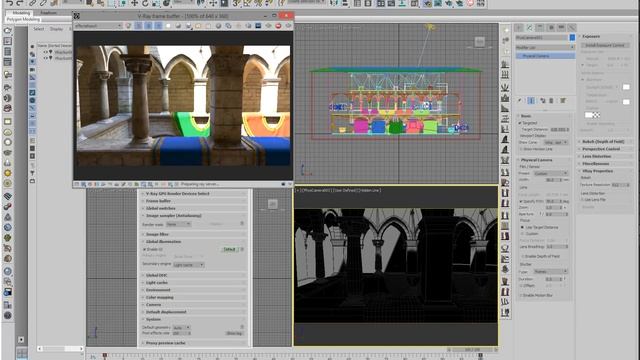Click the ViewCube in top viewport
The image size is (640, 360).
tap(480, 42)
